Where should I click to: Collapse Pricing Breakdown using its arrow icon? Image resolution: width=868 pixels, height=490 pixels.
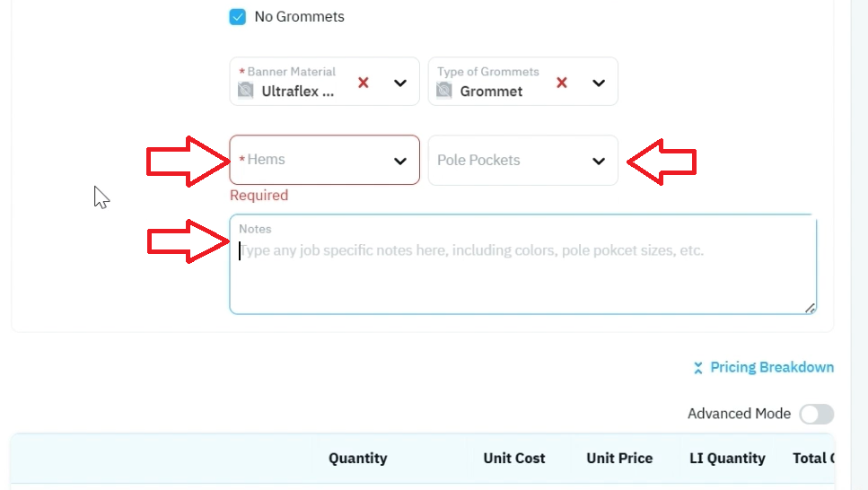pyautogui.click(x=698, y=368)
